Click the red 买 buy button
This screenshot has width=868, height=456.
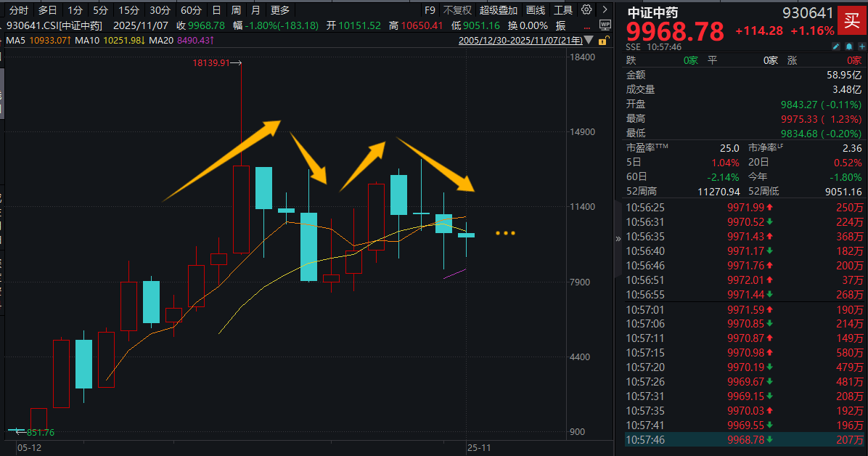click(x=852, y=20)
